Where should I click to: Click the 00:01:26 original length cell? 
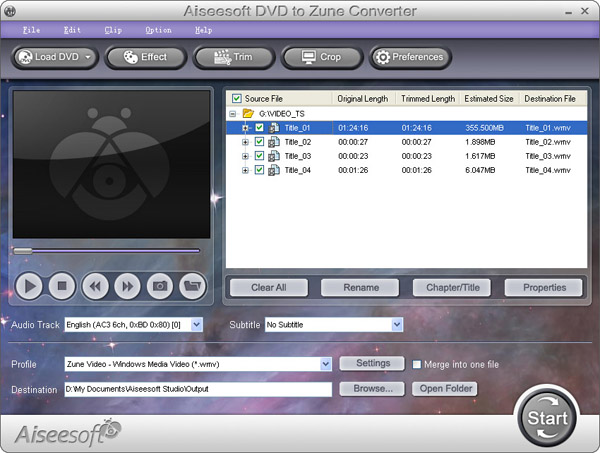353,170
